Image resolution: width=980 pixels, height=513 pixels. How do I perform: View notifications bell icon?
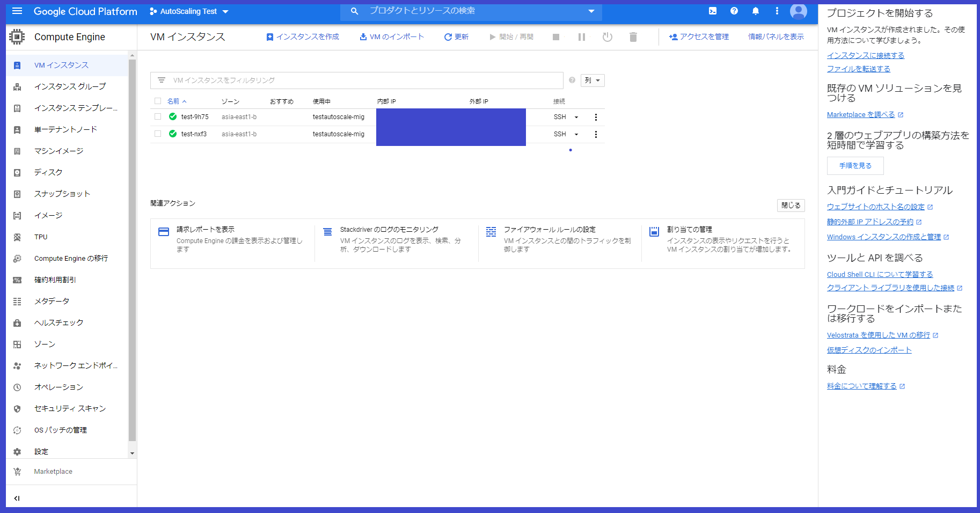[x=756, y=11]
